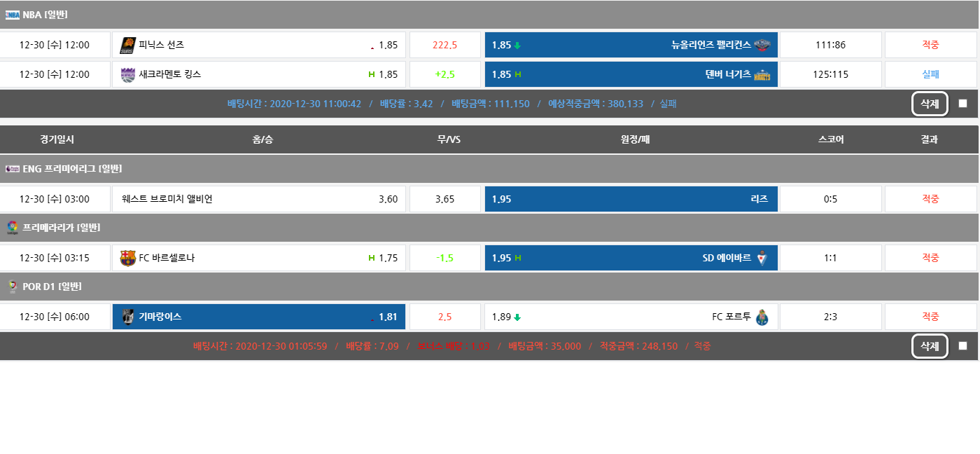Viewport: 980px width, 454px height.
Task: Click the SD Eibar crest icon
Action: (x=762, y=258)
